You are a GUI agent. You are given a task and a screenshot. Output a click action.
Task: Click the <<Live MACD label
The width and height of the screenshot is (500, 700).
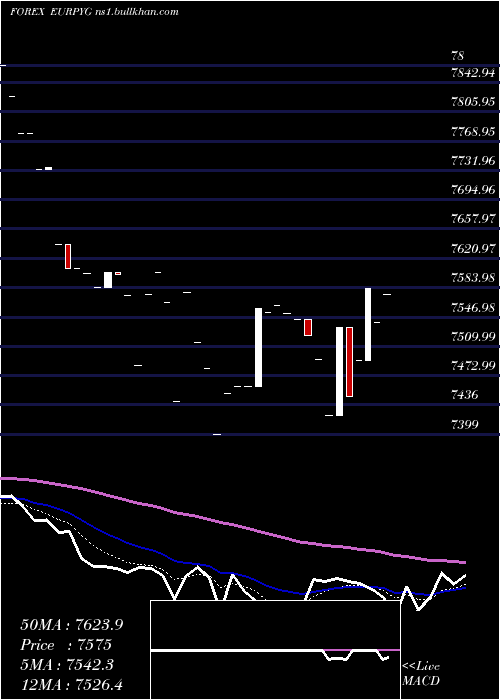(421, 673)
